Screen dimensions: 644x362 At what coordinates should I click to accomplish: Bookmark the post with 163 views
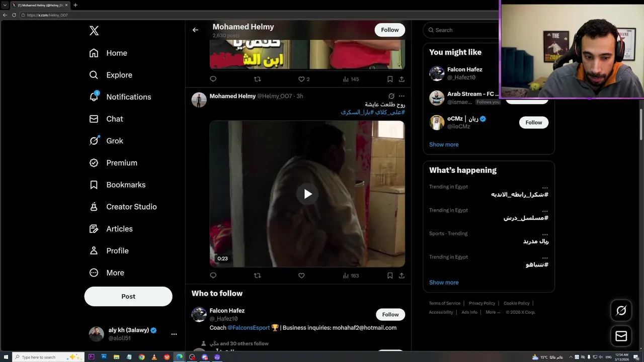click(x=390, y=276)
